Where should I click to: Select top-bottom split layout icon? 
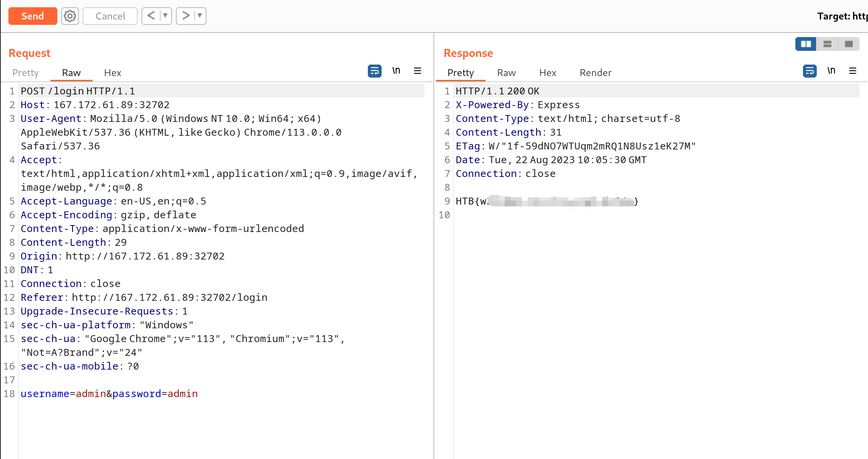827,44
